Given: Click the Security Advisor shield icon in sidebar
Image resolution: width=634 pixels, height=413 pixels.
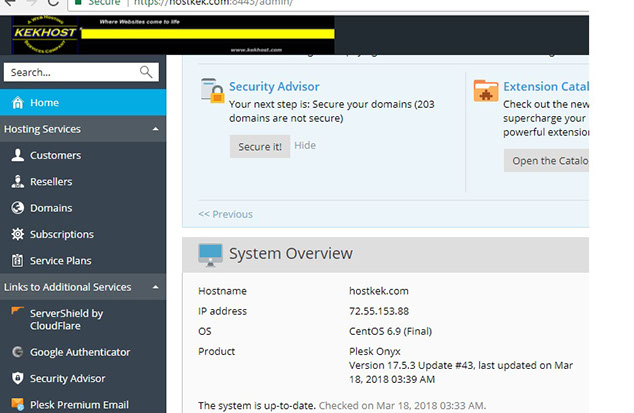Looking at the screenshot, I should tap(17, 379).
